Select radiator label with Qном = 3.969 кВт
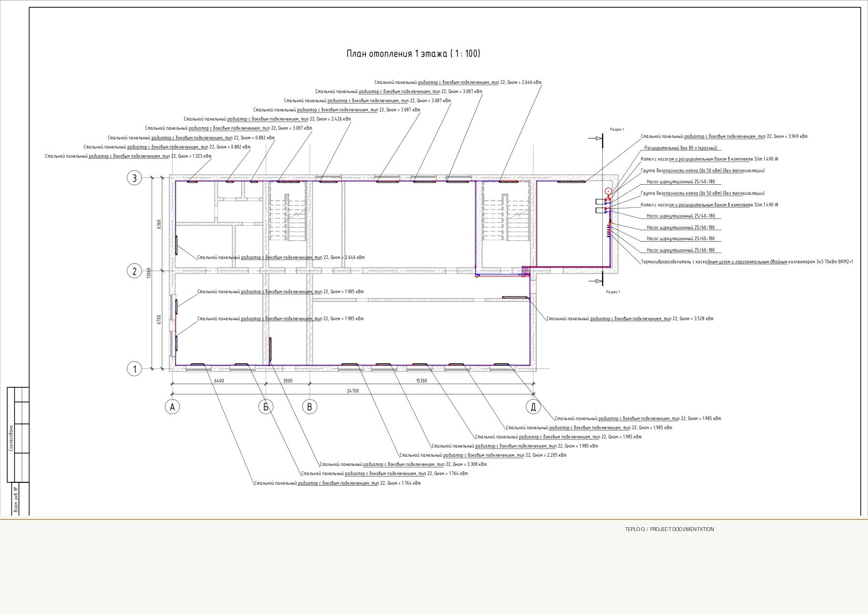The height and width of the screenshot is (614, 868). pyautogui.click(x=724, y=136)
